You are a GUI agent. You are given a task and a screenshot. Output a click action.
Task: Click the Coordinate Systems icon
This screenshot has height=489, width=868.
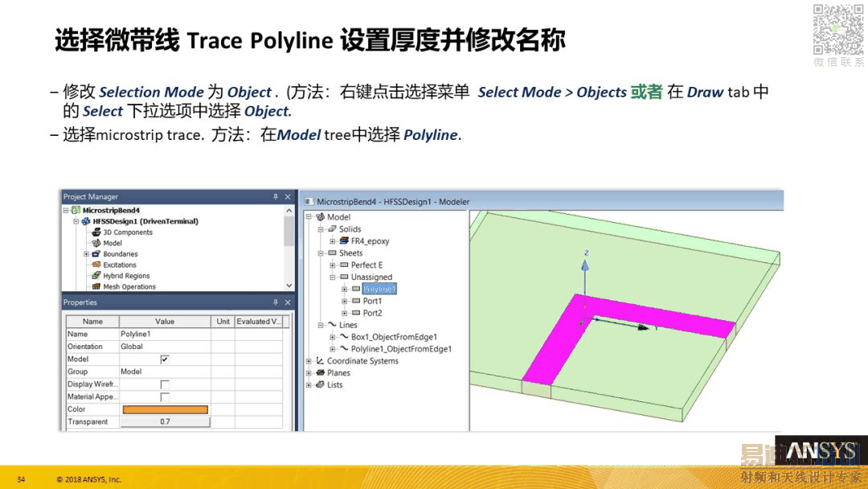320,360
